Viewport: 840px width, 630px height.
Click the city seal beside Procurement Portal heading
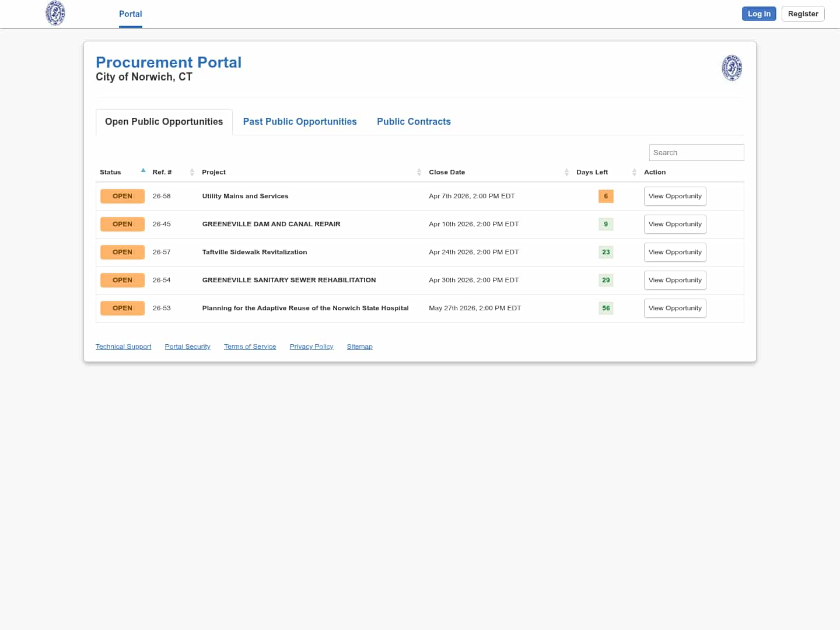pyautogui.click(x=731, y=68)
